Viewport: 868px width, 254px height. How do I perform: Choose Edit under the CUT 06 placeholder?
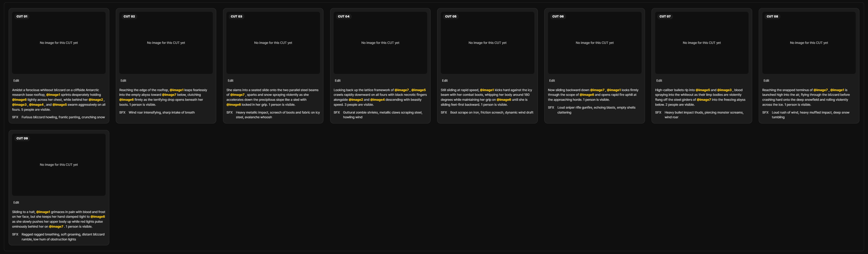point(552,81)
